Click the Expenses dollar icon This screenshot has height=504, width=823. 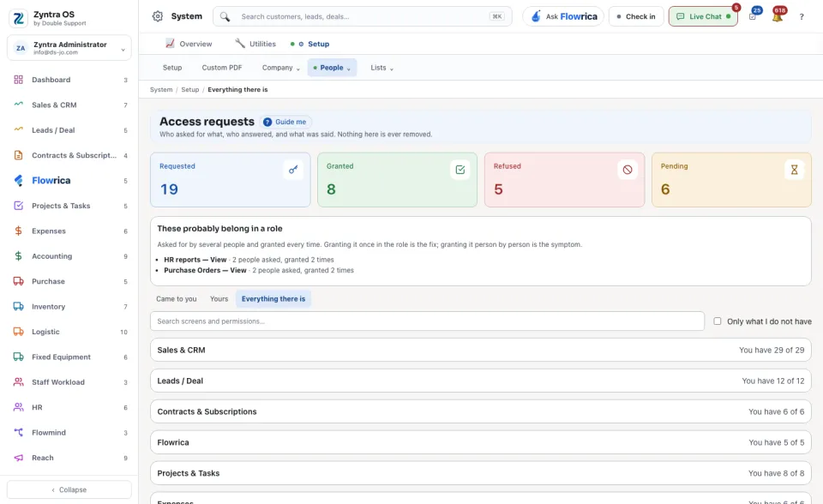(x=18, y=231)
